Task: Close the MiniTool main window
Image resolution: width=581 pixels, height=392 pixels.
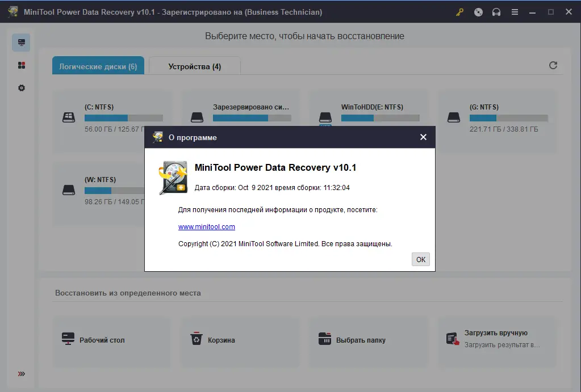Action: pos(569,12)
